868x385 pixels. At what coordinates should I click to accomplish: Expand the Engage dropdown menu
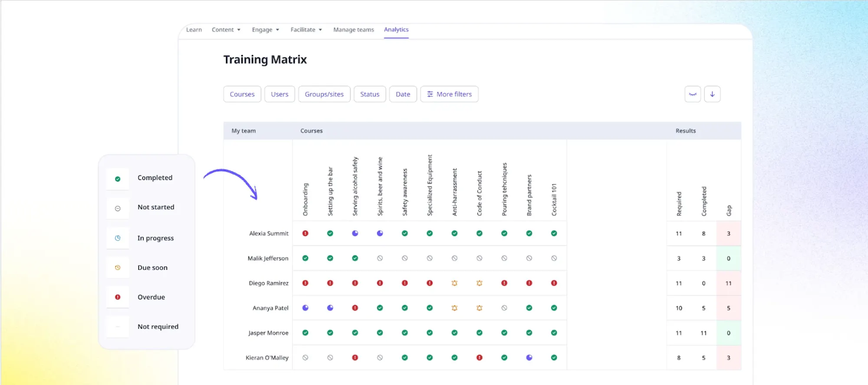tap(265, 29)
